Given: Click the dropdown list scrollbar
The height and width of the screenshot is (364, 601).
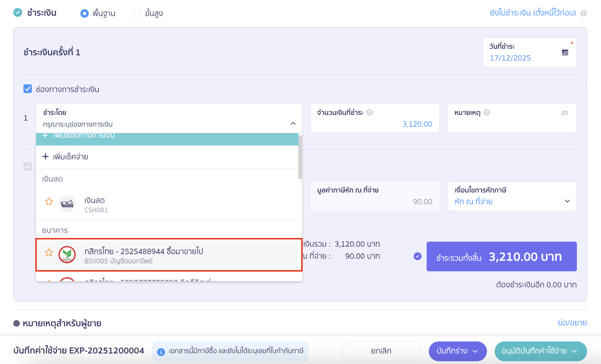Looking at the screenshot, I should coord(300,158).
